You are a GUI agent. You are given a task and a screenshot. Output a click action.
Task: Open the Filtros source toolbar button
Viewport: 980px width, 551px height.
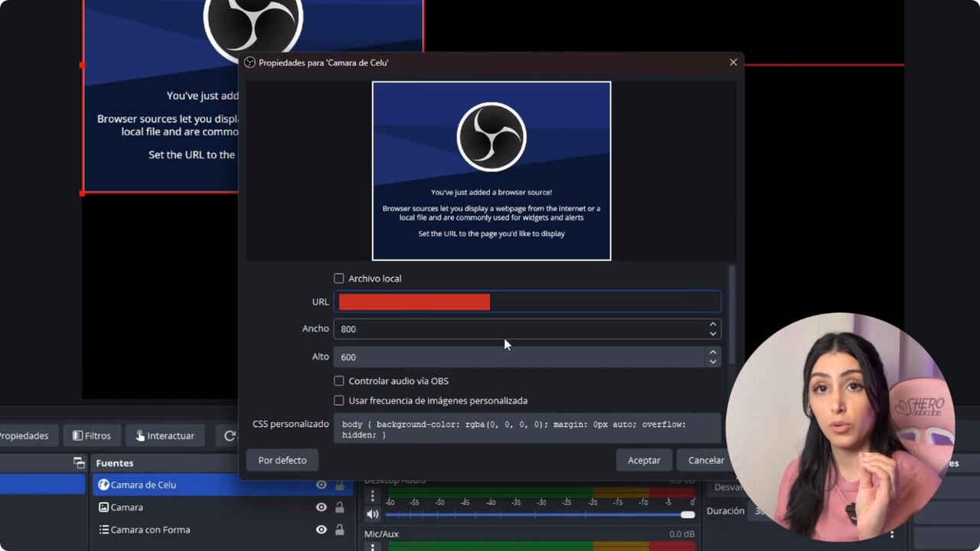click(x=92, y=435)
